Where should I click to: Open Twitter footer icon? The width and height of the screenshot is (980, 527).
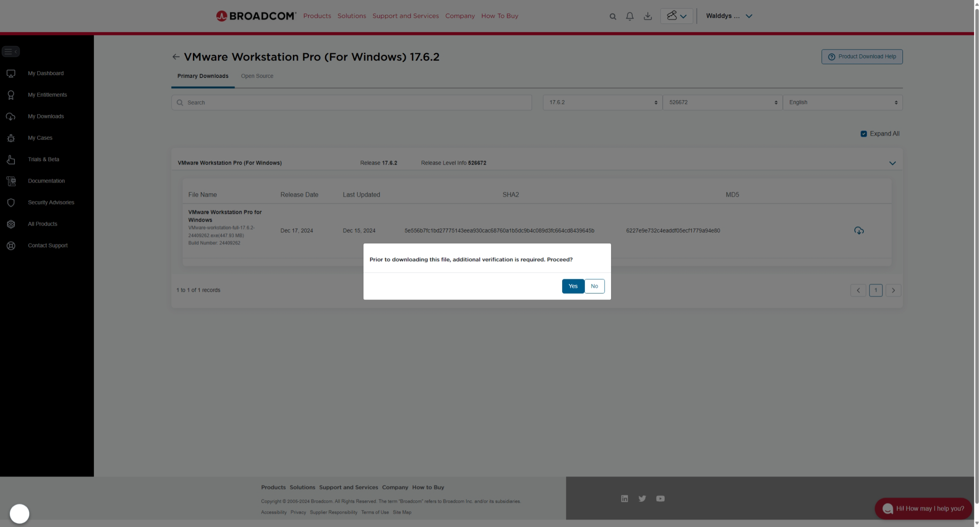click(642, 499)
